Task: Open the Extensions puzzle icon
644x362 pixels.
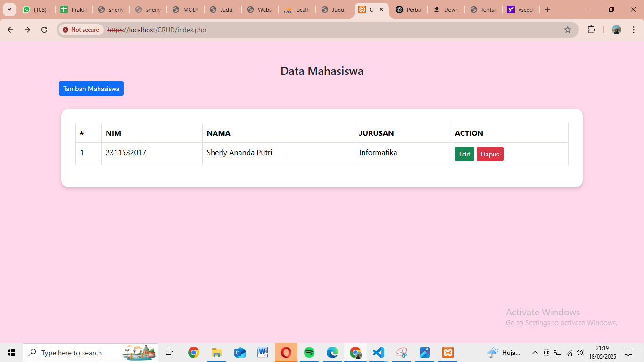Action: (591, 30)
